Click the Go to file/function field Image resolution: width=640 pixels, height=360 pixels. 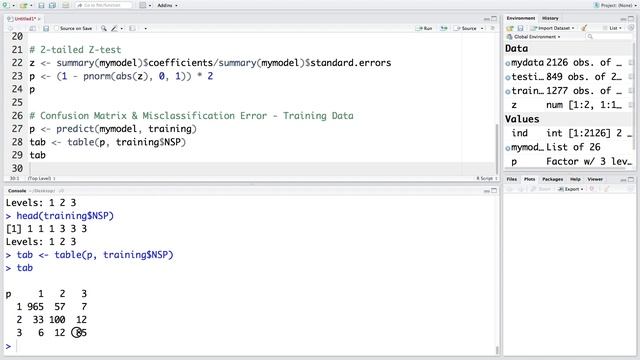pos(103,5)
